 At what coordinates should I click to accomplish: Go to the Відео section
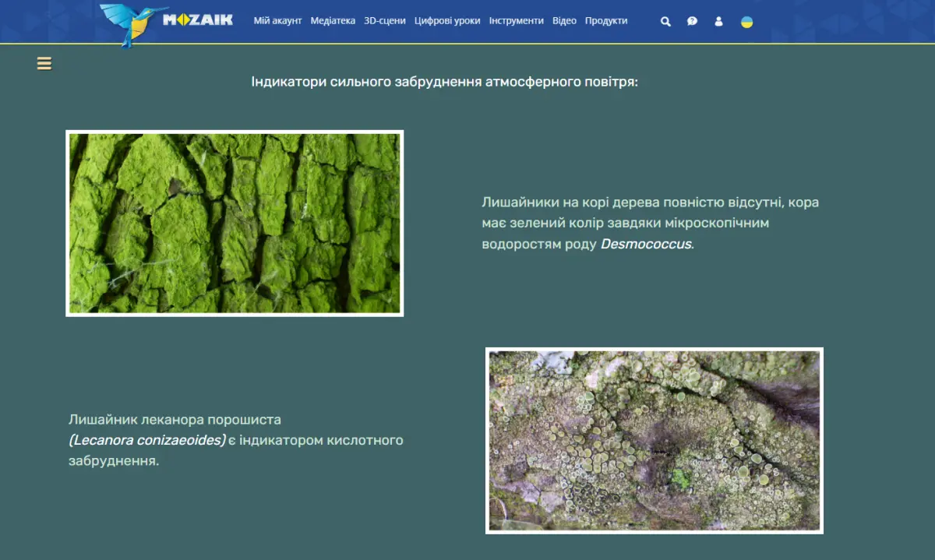[x=564, y=21]
